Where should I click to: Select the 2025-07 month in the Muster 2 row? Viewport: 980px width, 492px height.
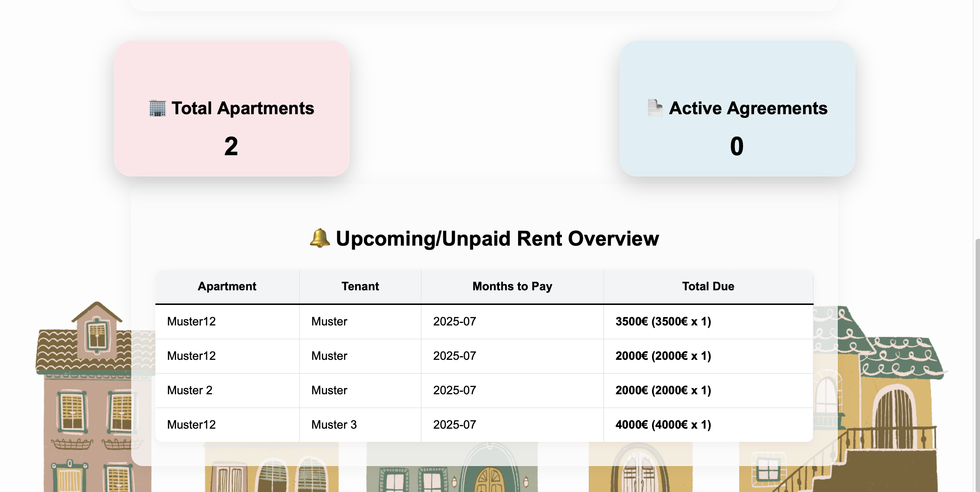tap(455, 390)
